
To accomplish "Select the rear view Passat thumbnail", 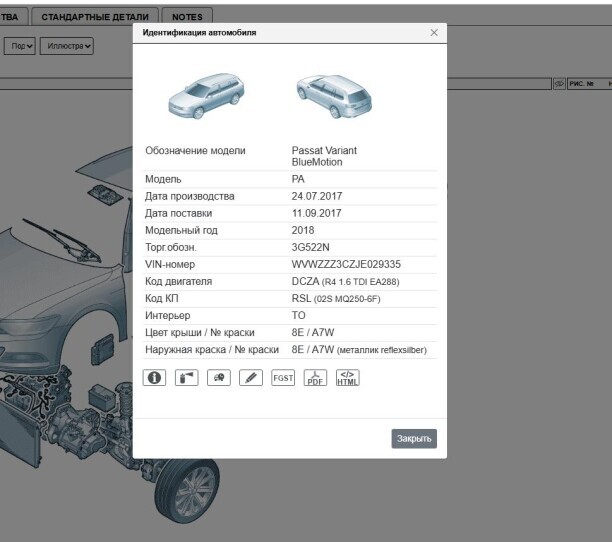I will [x=334, y=96].
